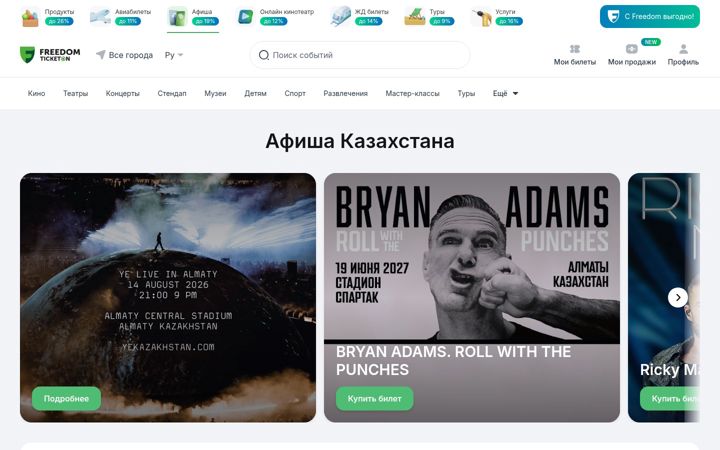Click Подробнее on Ye Live in Almaty card
The height and width of the screenshot is (450, 720).
click(x=67, y=399)
